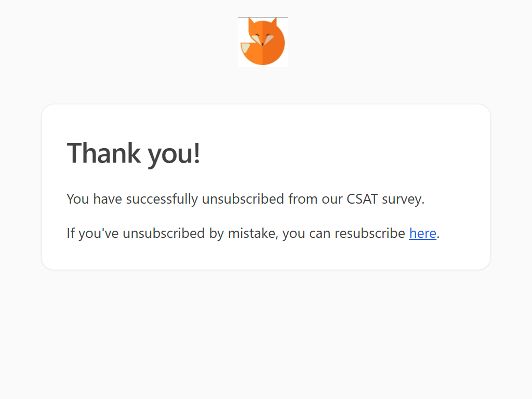Click the word "survey" in the confirmation text
Screen dimensions: 532x399
click(x=402, y=200)
